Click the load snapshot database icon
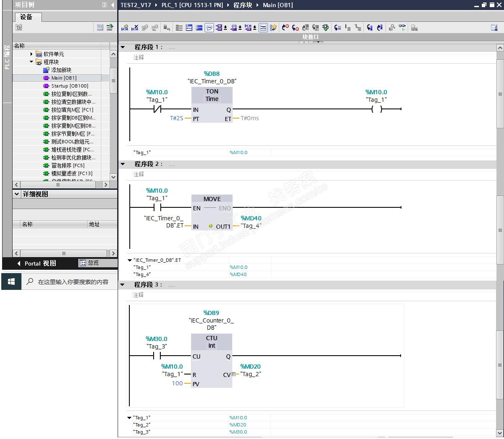Image resolution: width=504 pixels, height=439 pixels. pyautogui.click(x=414, y=28)
